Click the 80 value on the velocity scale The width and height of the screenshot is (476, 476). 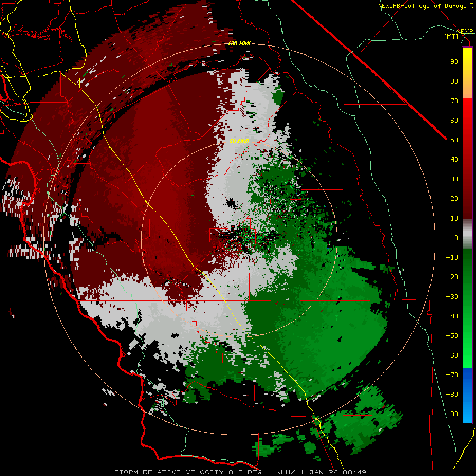[454, 81]
